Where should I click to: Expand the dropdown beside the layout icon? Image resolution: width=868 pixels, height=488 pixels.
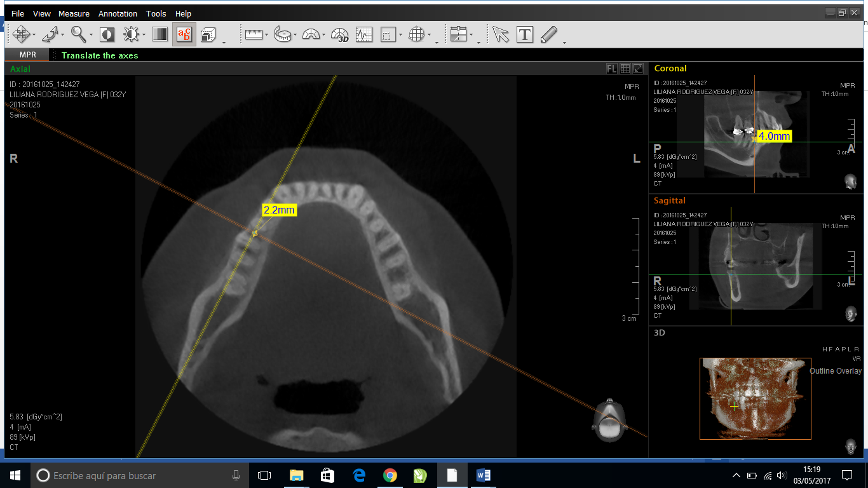(478, 43)
